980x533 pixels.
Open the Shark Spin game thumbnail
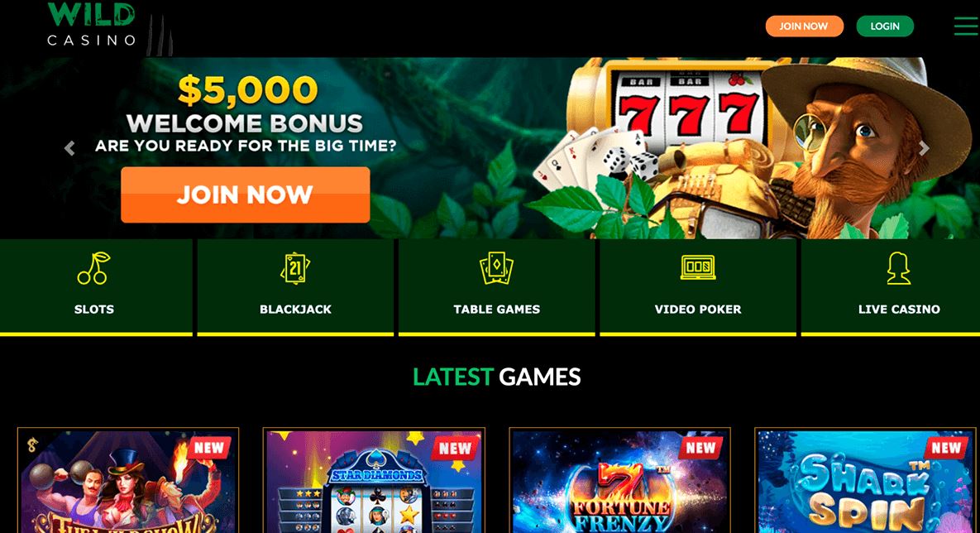coord(866,481)
